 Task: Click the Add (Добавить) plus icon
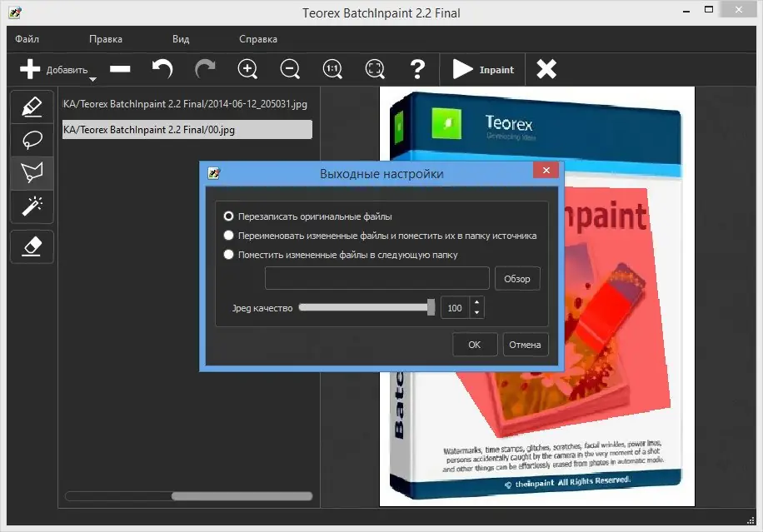point(30,69)
